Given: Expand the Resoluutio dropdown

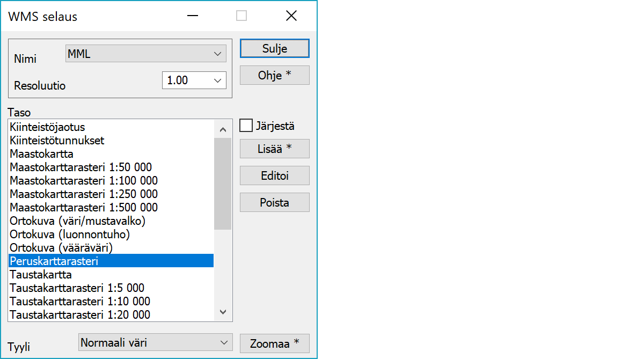Looking at the screenshot, I should tap(194, 80).
